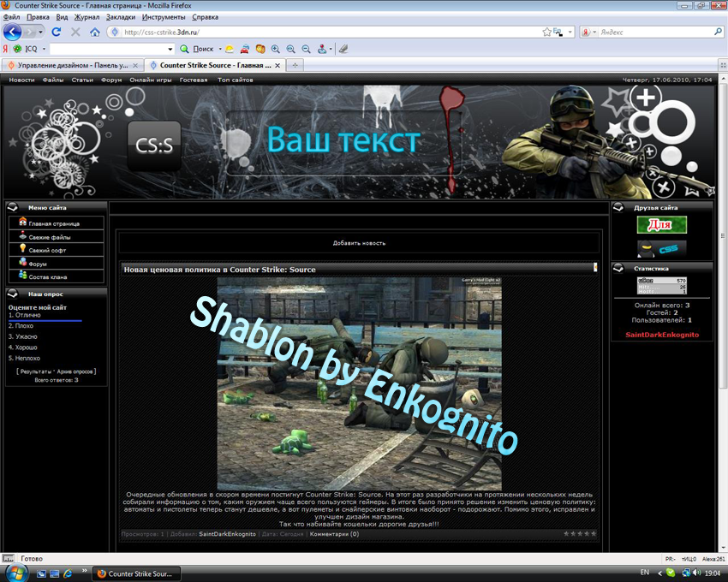Viewport: 728px width, 582px height.
Task: Click the magnifier icon in Яндекс search box
Action: 718,32
